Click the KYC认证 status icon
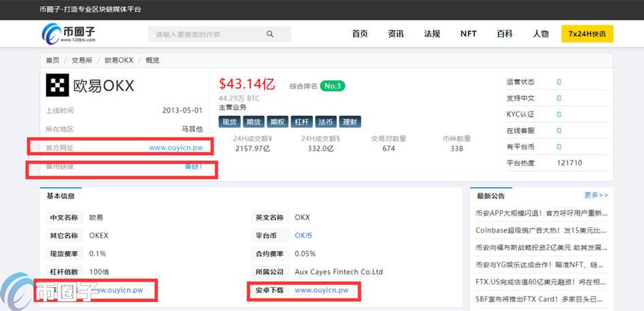Screen dimensions: 644x311 [559, 114]
